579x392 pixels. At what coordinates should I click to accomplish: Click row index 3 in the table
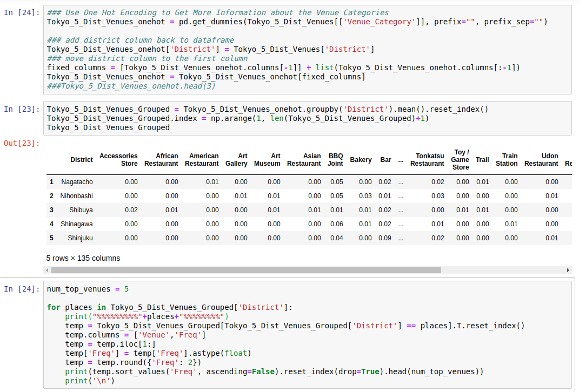(52, 210)
